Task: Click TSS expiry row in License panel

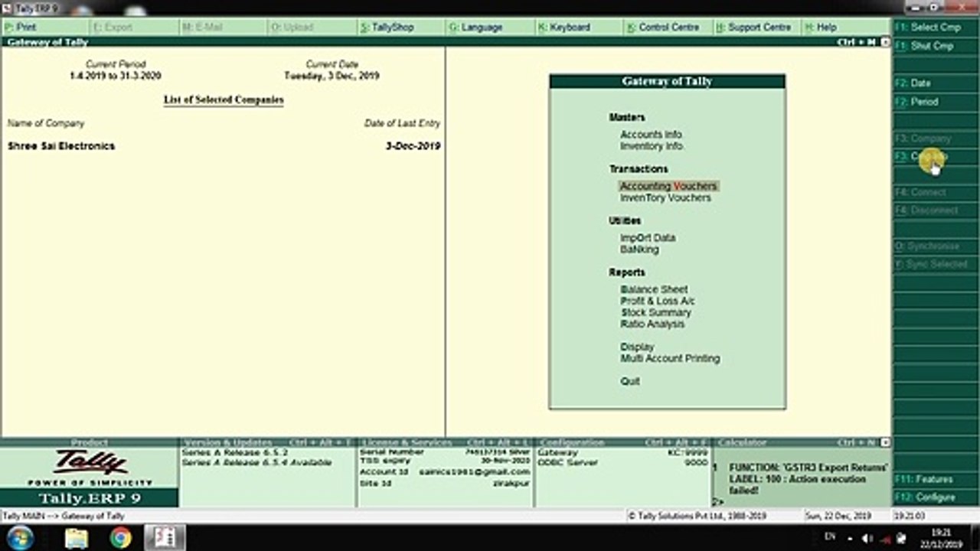Action: (445, 461)
